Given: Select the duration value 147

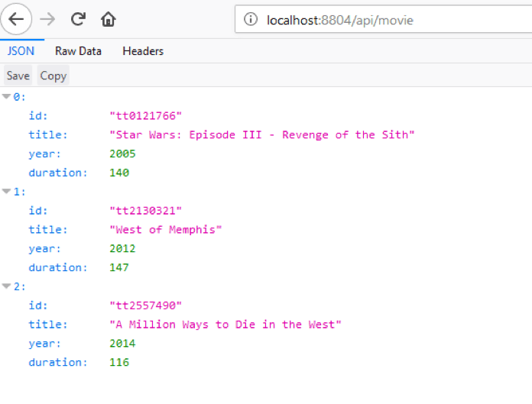Looking at the screenshot, I should pyautogui.click(x=119, y=267).
